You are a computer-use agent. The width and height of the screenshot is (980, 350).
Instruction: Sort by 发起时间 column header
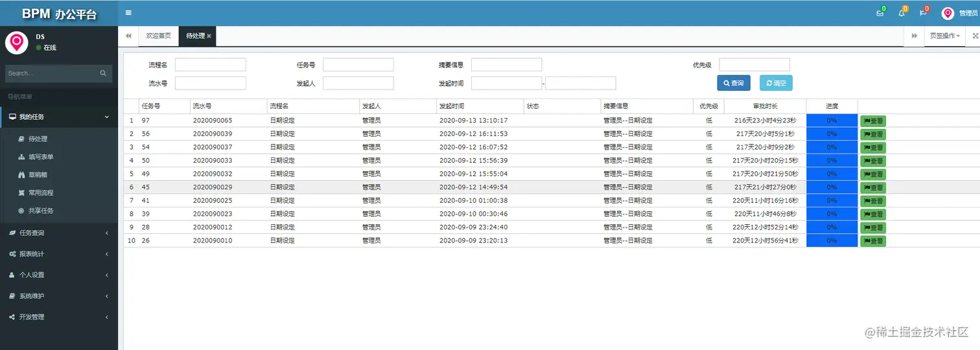pyautogui.click(x=480, y=106)
